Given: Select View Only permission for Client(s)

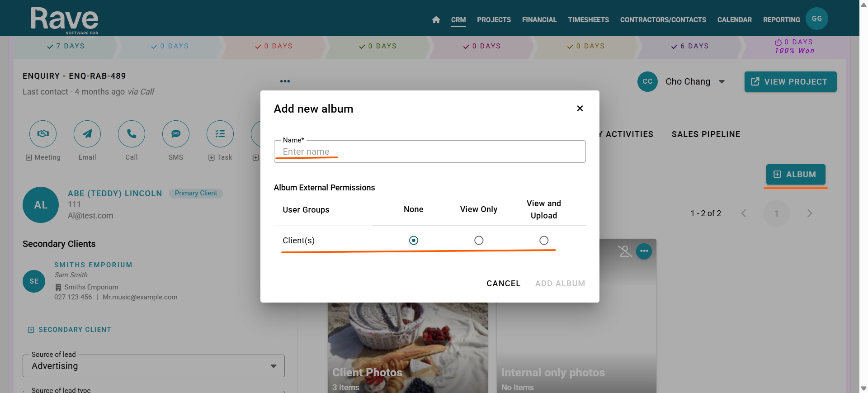Looking at the screenshot, I should pyautogui.click(x=479, y=240).
